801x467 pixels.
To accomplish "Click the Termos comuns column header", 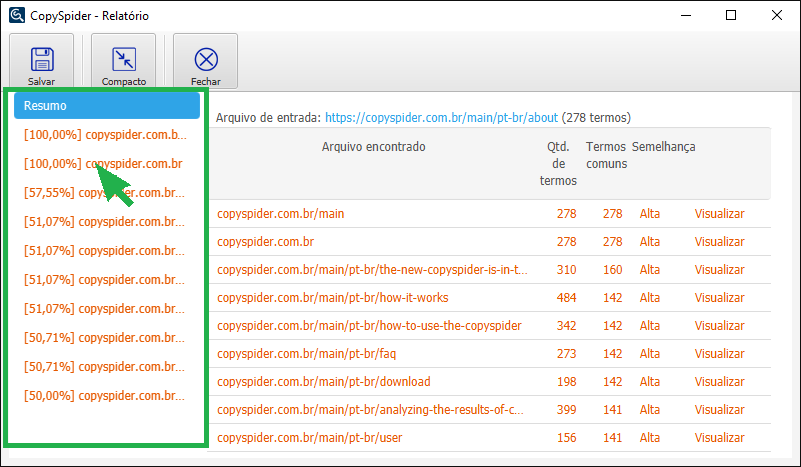I will [x=606, y=155].
